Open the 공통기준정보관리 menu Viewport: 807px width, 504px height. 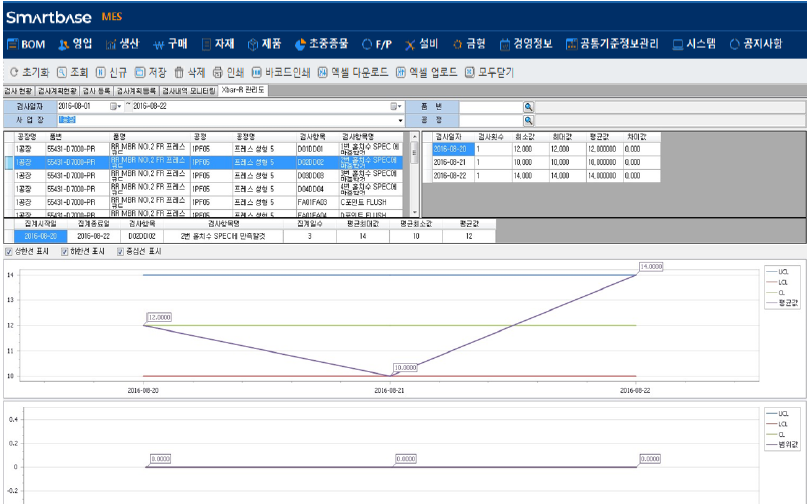(612, 44)
